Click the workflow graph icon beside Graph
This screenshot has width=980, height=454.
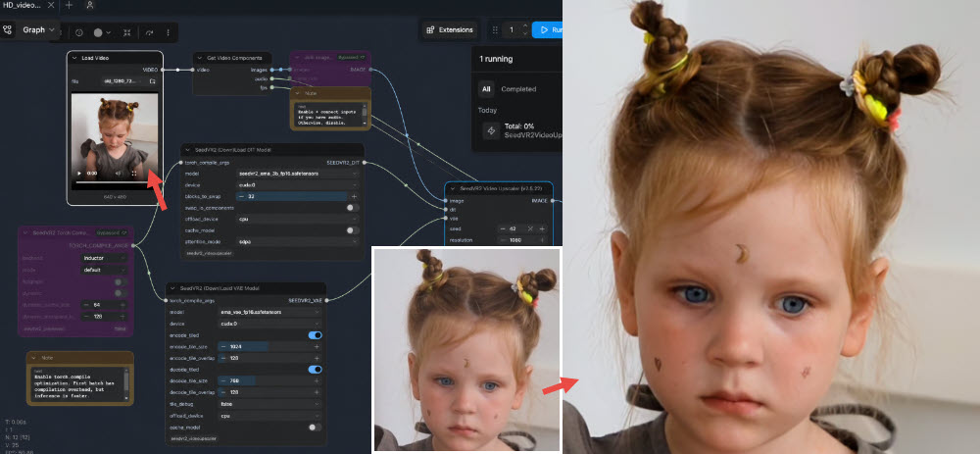(8, 29)
